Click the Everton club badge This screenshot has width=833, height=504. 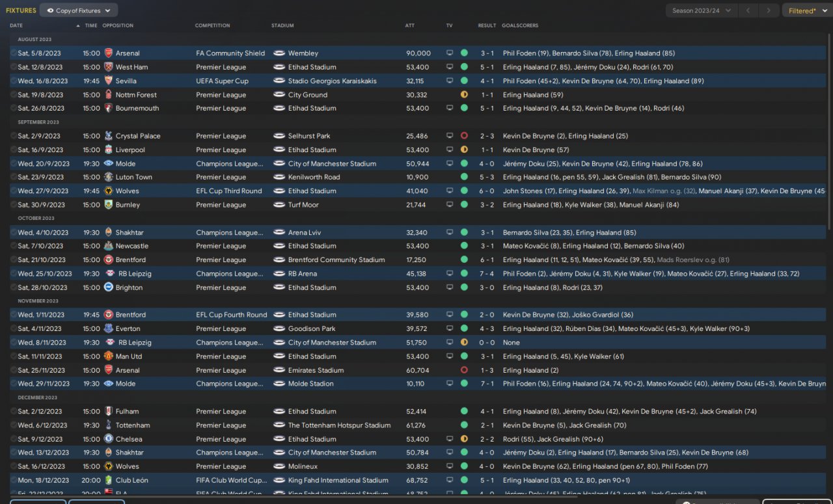coord(108,328)
